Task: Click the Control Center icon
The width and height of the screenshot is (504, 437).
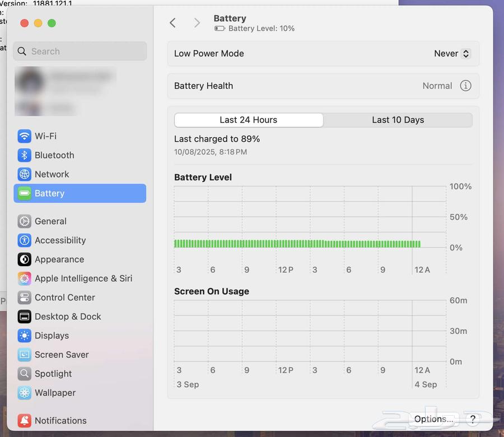Action: coord(24,297)
